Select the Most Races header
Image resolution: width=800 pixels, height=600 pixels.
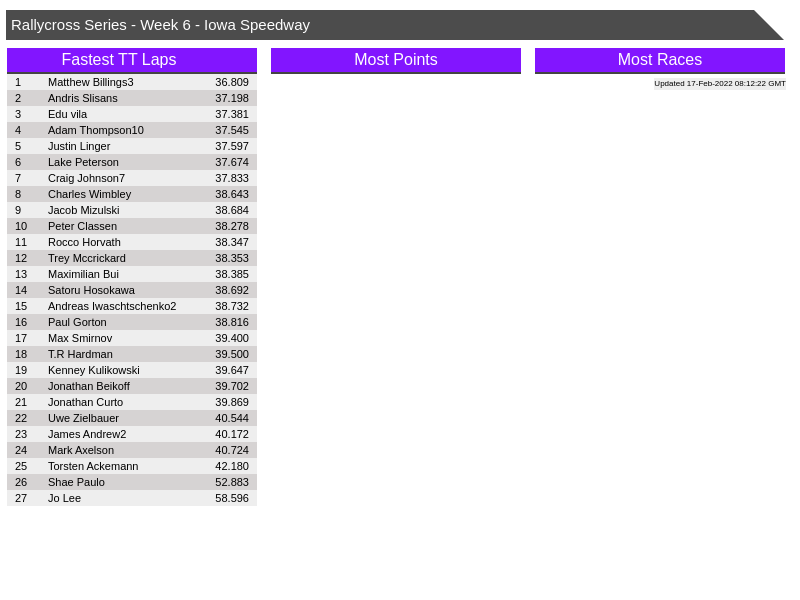pos(660,60)
